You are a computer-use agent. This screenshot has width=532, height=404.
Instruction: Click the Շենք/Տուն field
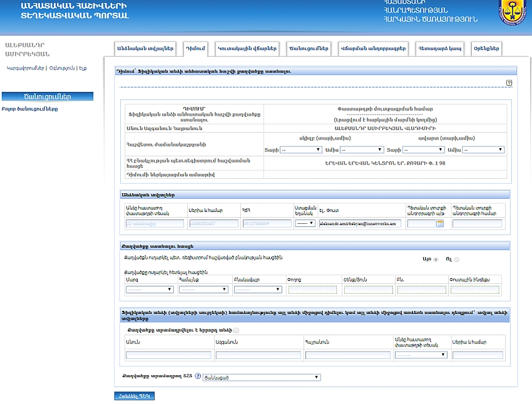369,290
